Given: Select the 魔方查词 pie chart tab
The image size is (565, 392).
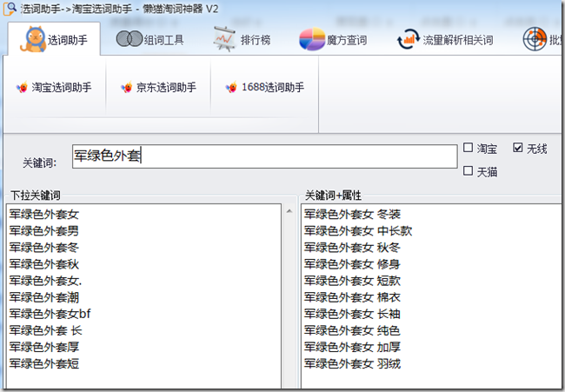Looking at the screenshot, I should coord(333,39).
